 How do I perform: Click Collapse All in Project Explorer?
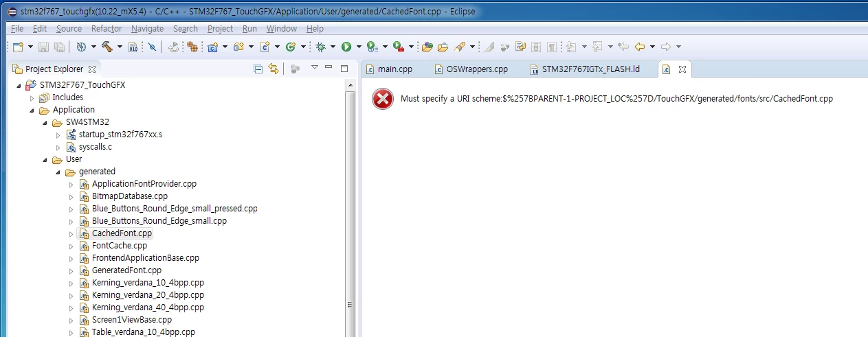(258, 69)
